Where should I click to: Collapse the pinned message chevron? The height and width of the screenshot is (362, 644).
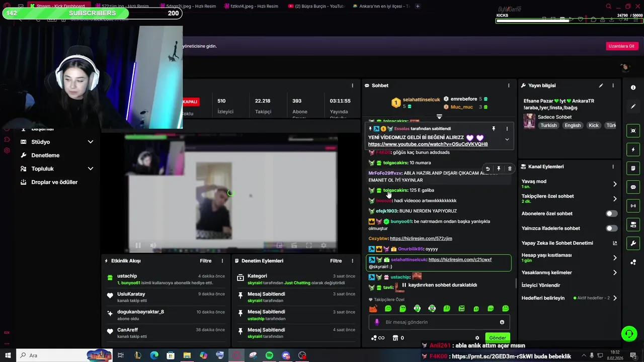point(507,139)
